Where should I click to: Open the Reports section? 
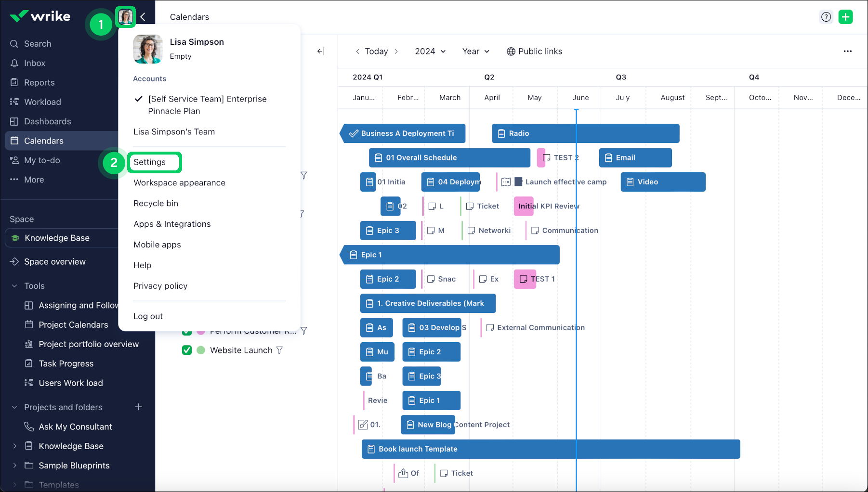(x=39, y=82)
